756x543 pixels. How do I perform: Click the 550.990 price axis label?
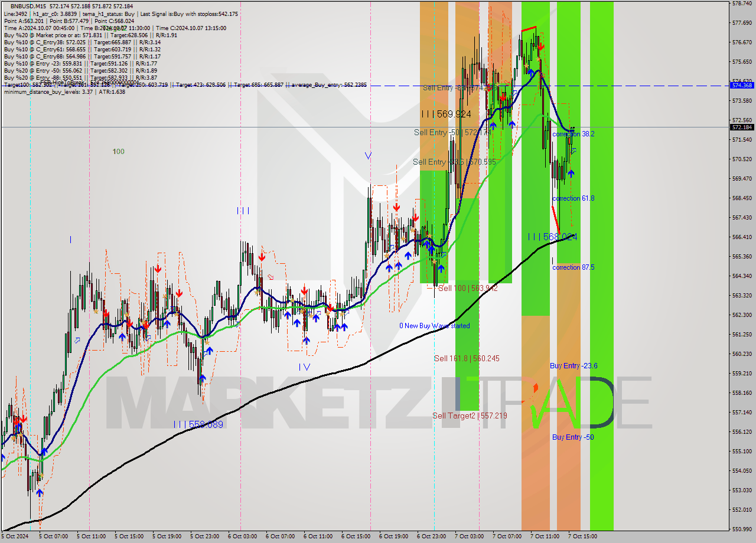(x=742, y=529)
